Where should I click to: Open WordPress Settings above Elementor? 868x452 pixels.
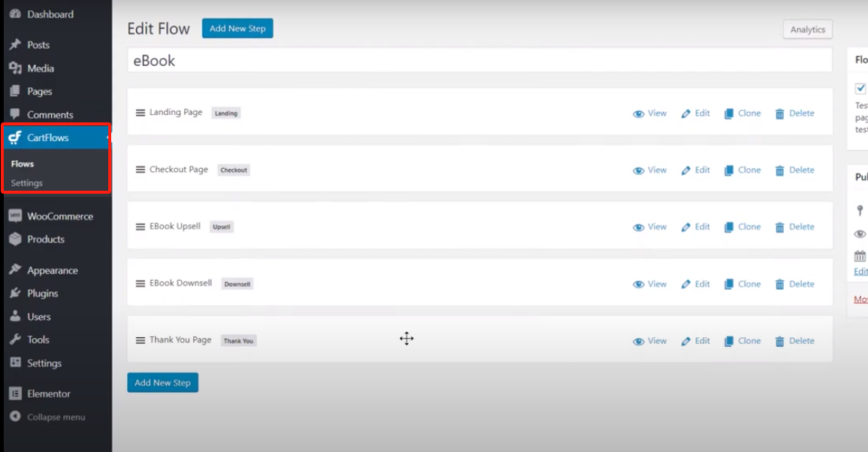(x=44, y=363)
